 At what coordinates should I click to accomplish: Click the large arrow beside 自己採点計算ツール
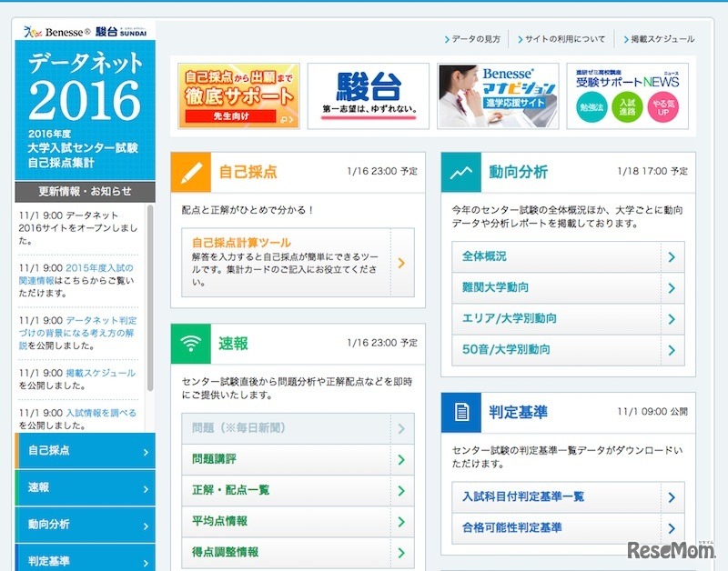pyautogui.click(x=400, y=262)
